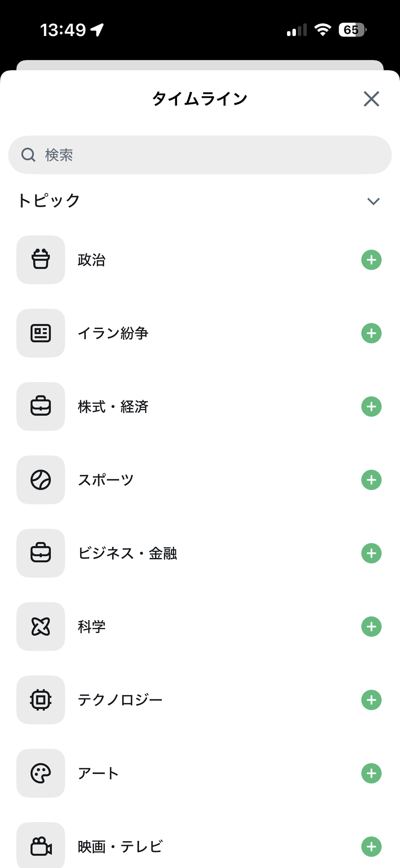The height and width of the screenshot is (868, 400).
Task: Tap the トピック section header
Action: pyautogui.click(x=49, y=200)
